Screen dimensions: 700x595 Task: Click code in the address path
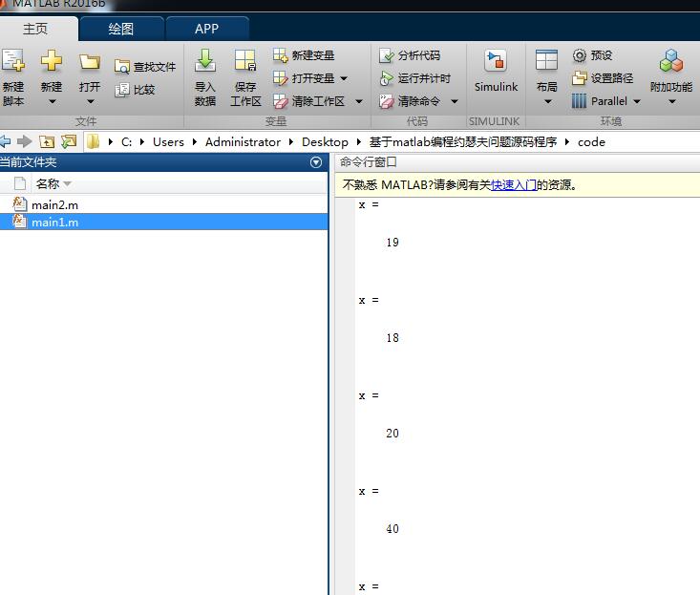click(591, 142)
